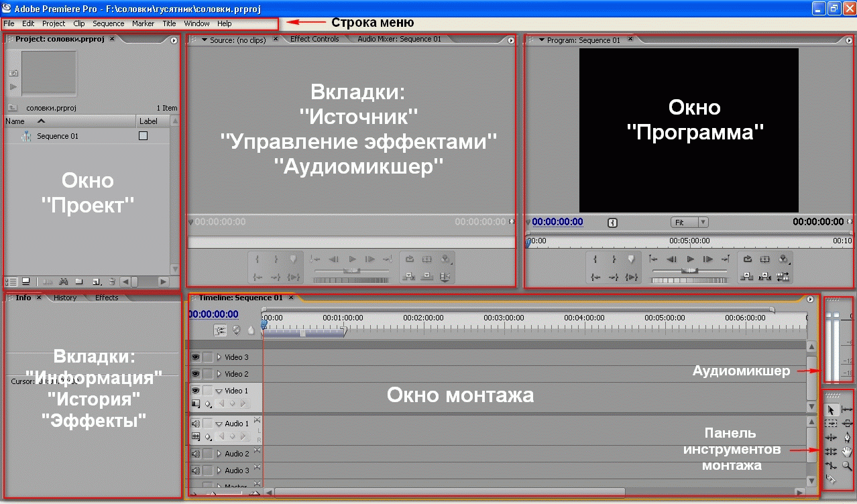Click New Item icon in Project panel
857x504 pixels.
coord(97,281)
